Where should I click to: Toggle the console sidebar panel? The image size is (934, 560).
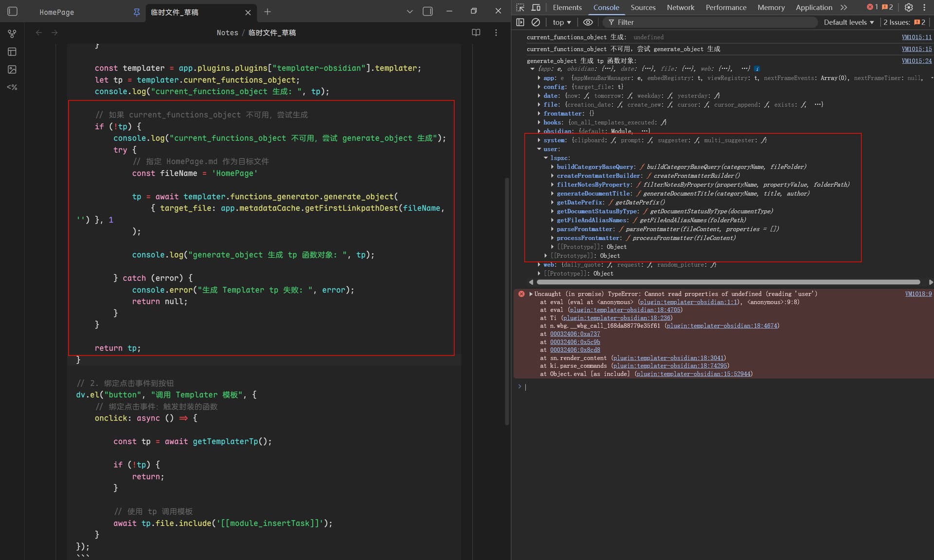pyautogui.click(x=520, y=22)
